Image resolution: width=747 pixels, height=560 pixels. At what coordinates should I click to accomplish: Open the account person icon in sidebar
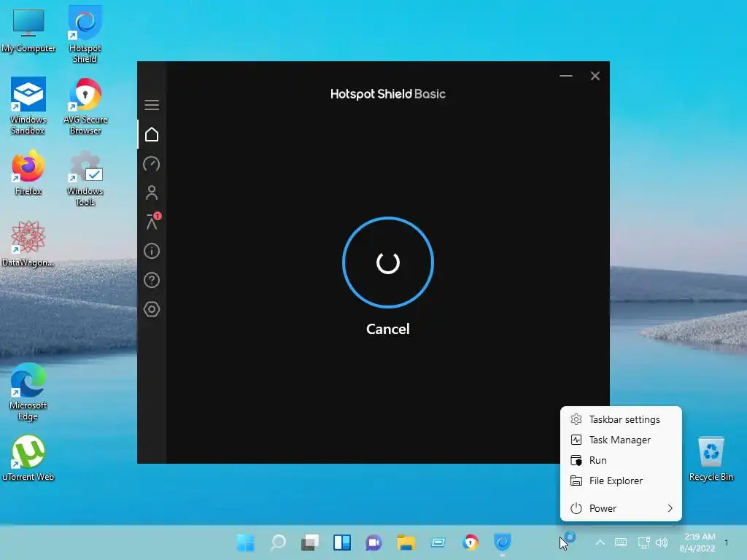[x=152, y=192]
